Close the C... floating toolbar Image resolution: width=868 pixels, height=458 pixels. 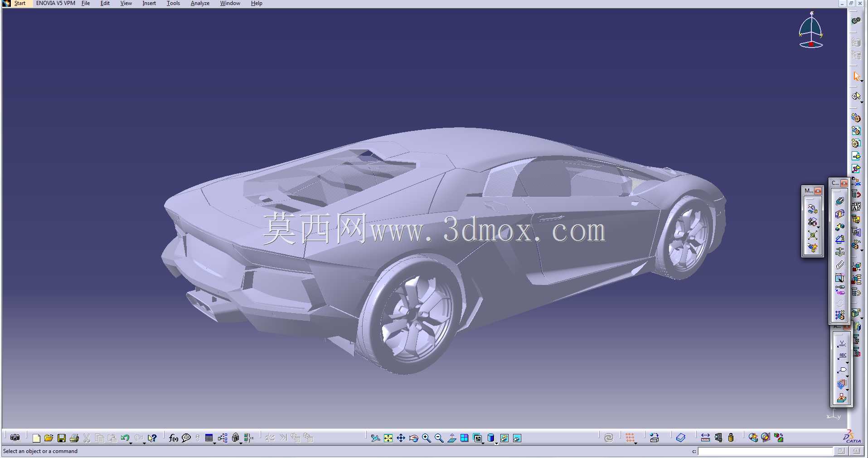pyautogui.click(x=844, y=183)
